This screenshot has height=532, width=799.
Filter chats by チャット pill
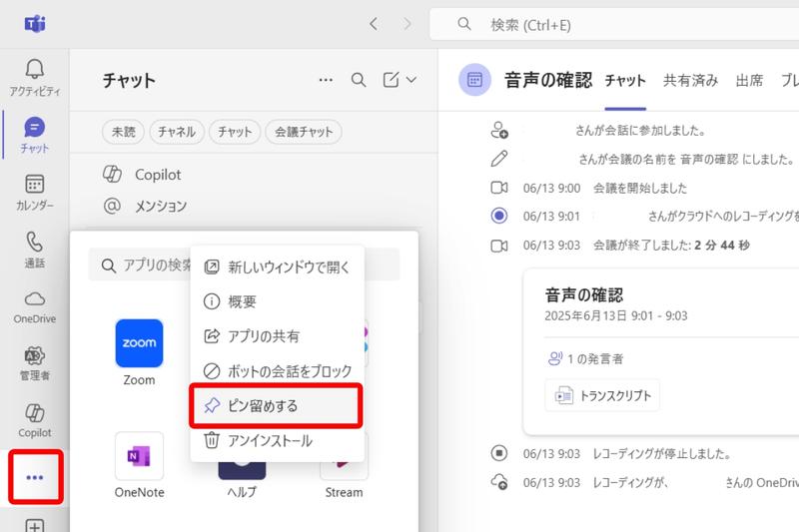click(x=235, y=132)
